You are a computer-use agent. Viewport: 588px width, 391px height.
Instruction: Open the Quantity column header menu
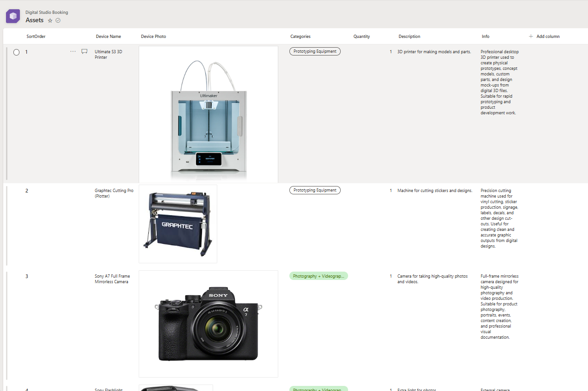(362, 37)
